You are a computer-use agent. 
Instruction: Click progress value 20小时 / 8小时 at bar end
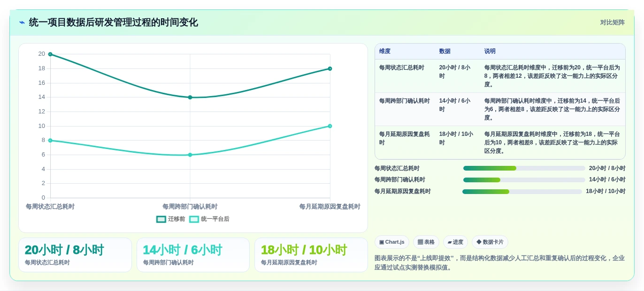coord(607,168)
